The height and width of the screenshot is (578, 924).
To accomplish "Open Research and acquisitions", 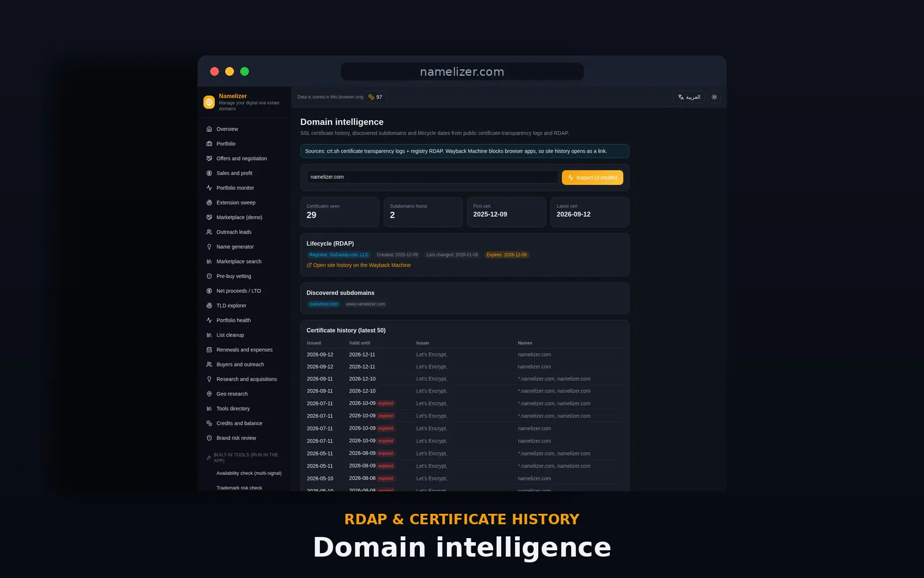I will (x=247, y=379).
